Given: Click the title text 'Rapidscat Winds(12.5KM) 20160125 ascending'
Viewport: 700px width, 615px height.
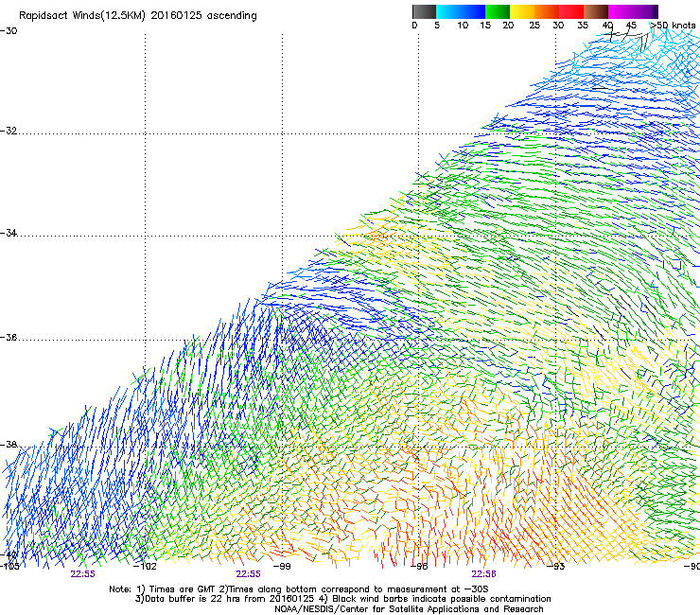Looking at the screenshot, I should coord(138,16).
